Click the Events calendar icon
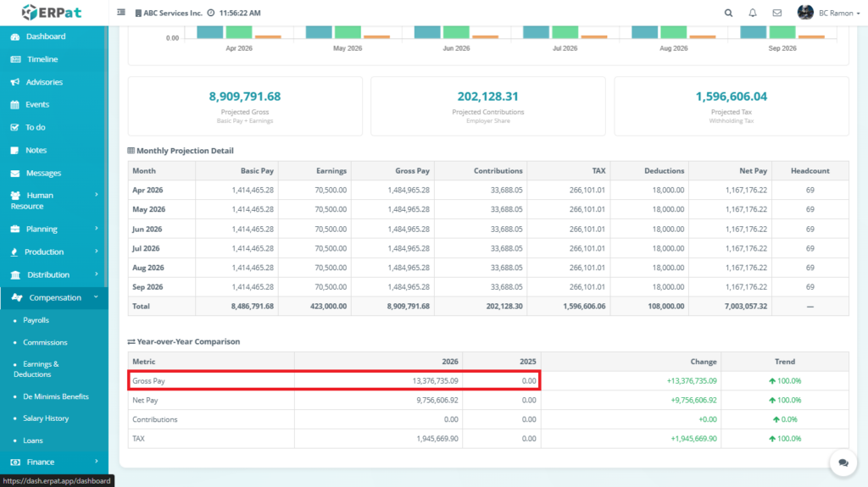This screenshot has width=868, height=487. tap(15, 105)
